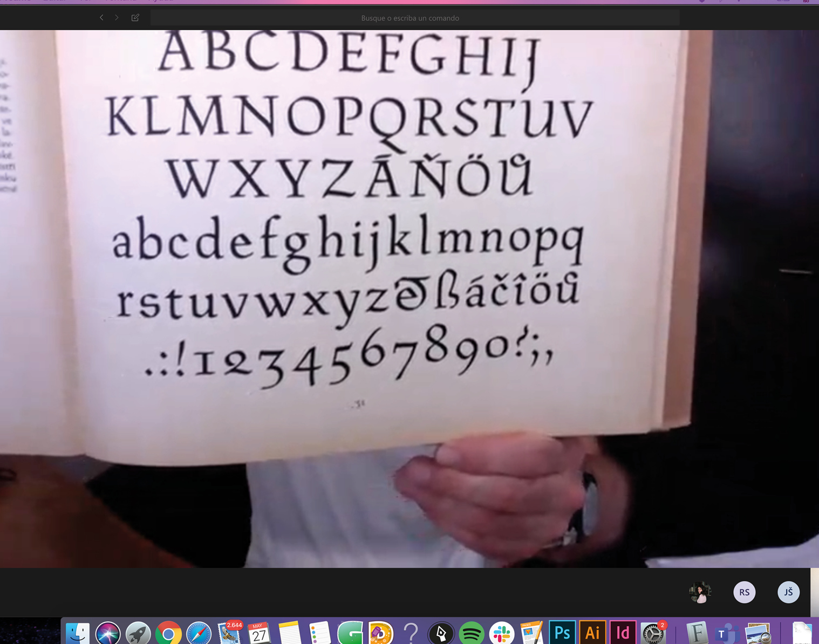Click the back navigation arrow in Teams
The width and height of the screenshot is (819, 644).
tap(101, 18)
